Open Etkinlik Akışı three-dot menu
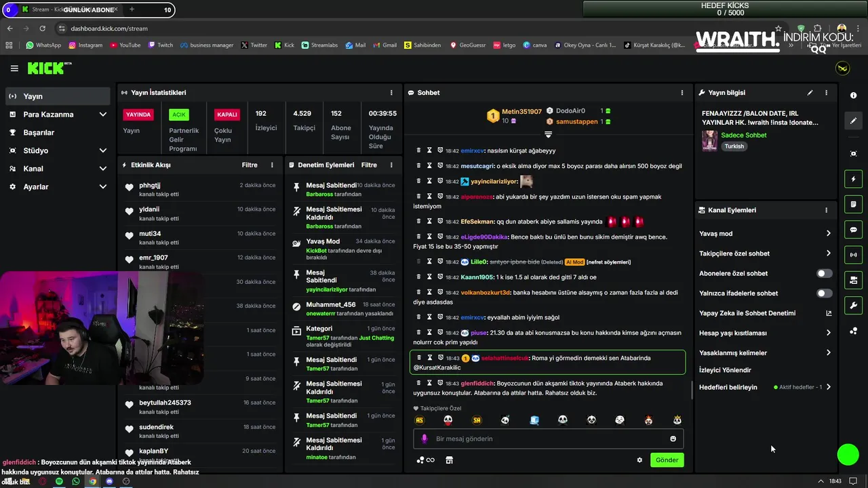868x488 pixels. (273, 165)
